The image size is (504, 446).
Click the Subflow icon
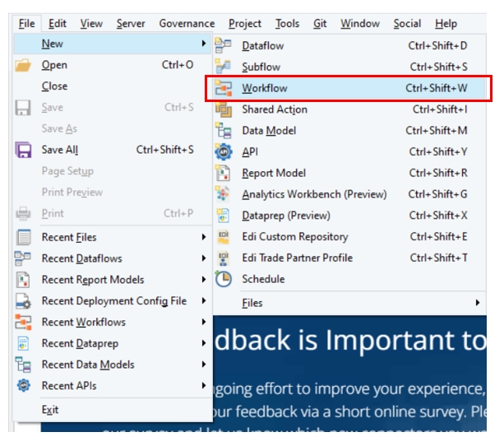223,67
